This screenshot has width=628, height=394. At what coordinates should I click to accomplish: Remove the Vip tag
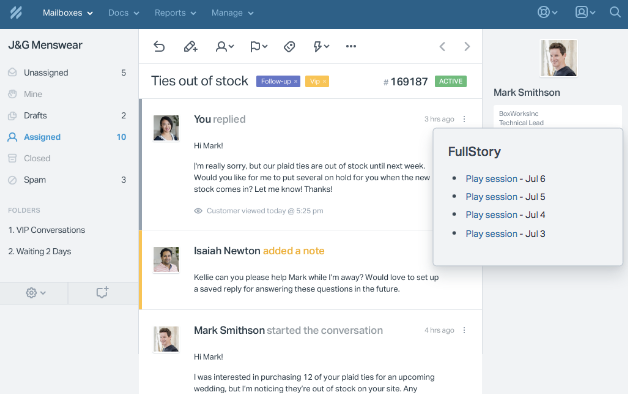point(324,82)
